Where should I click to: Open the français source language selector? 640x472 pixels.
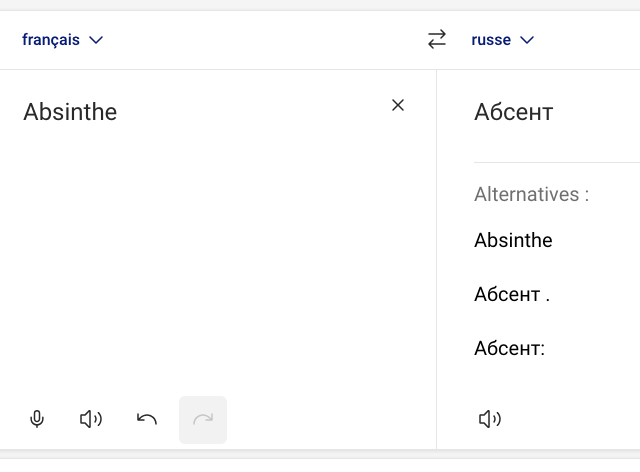pyautogui.click(x=62, y=40)
